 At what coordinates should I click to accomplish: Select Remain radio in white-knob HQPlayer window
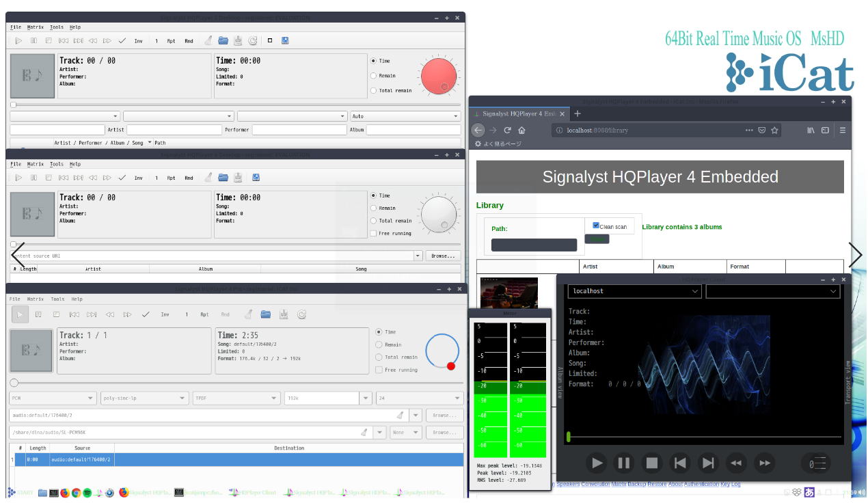pyautogui.click(x=373, y=208)
